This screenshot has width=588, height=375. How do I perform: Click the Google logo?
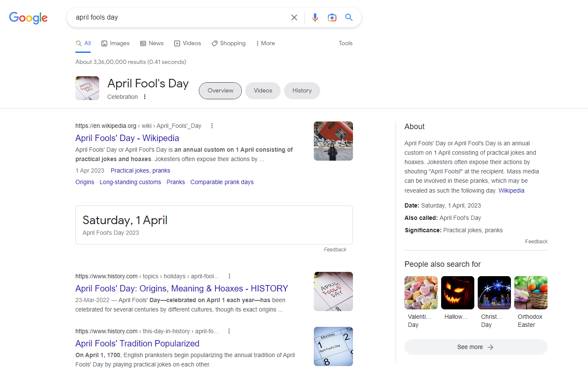pyautogui.click(x=28, y=18)
